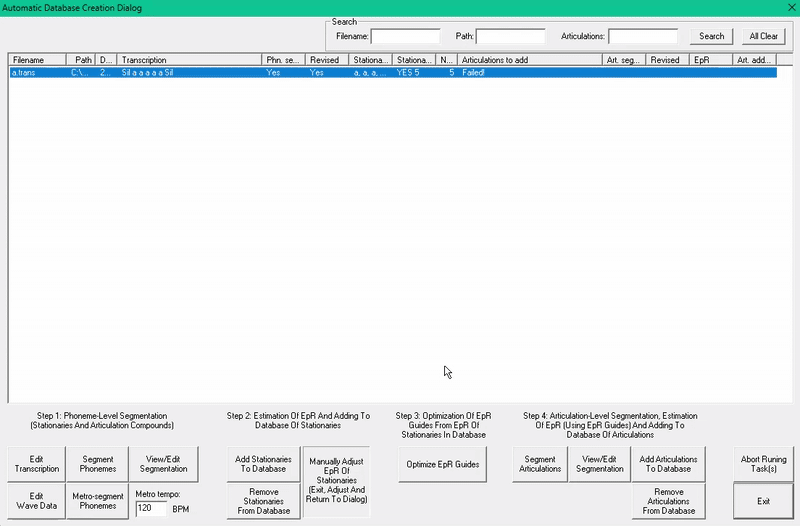
Task: Click the Articulations search field
Action: click(x=642, y=36)
